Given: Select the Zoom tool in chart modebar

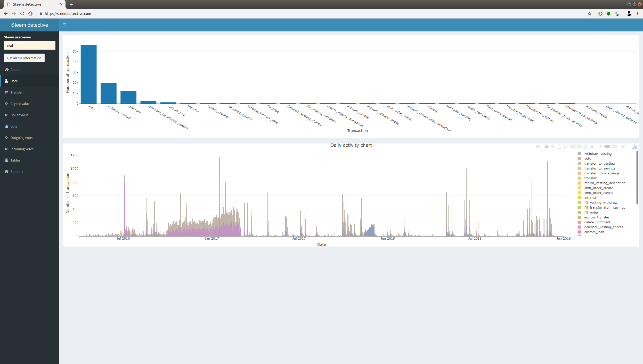Looking at the screenshot, I should click(x=546, y=147).
